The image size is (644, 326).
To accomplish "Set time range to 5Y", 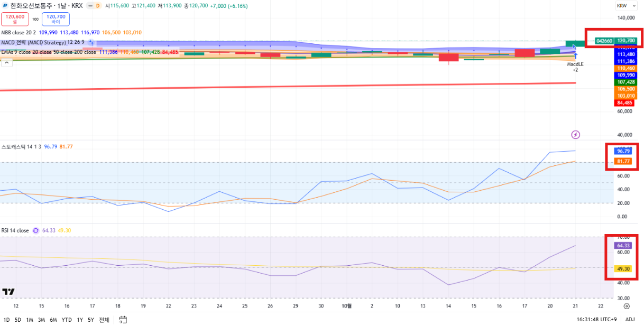I will point(91,320).
